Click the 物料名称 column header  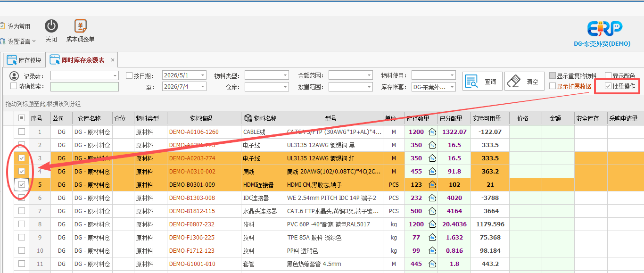coord(263,118)
